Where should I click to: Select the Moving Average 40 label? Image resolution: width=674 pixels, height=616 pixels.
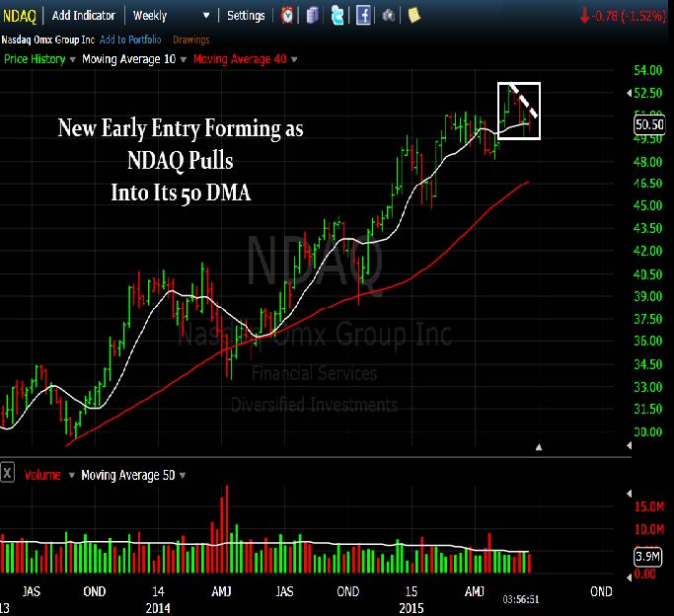pyautogui.click(x=240, y=59)
